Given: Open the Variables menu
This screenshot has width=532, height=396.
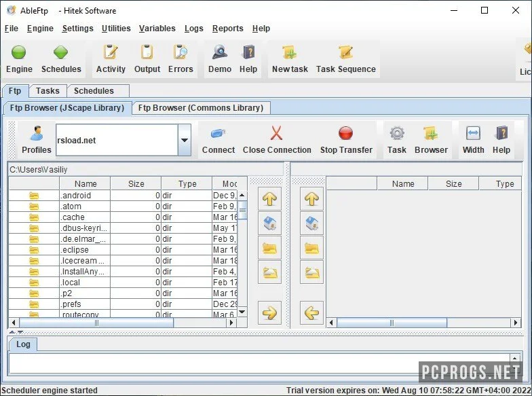Looking at the screenshot, I should coord(157,29).
